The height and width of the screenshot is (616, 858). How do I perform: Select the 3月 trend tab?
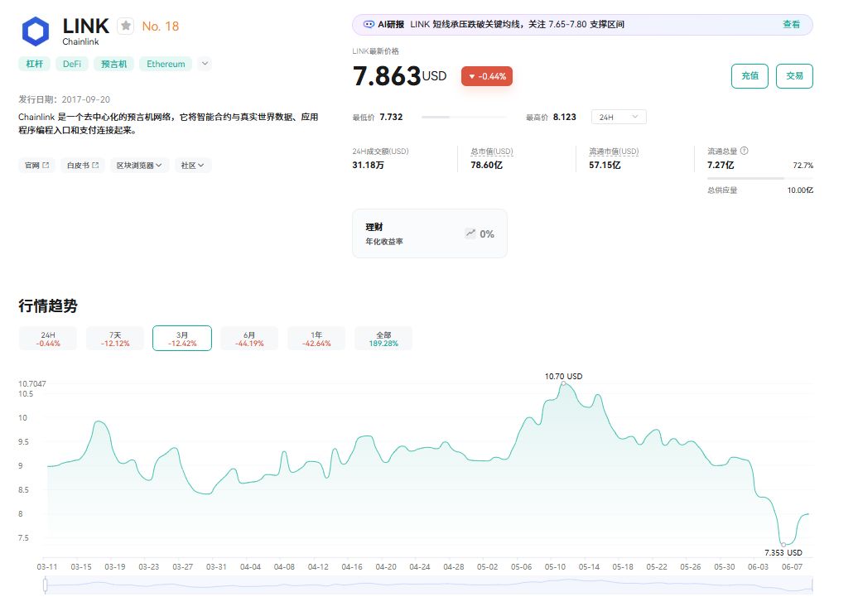(x=182, y=339)
